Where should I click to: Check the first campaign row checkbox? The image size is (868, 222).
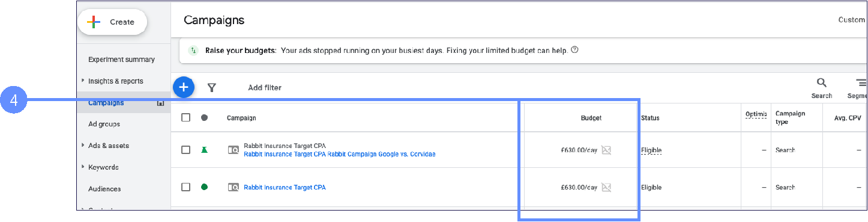click(x=186, y=150)
